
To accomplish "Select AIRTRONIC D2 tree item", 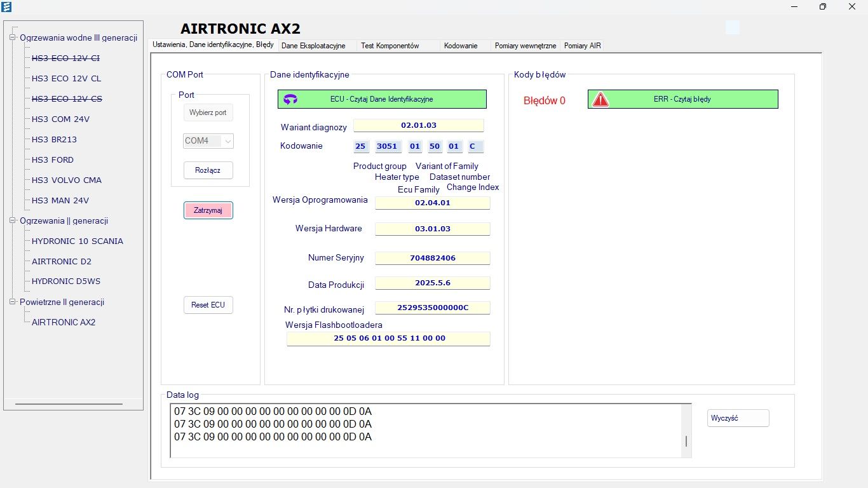I will [x=62, y=261].
